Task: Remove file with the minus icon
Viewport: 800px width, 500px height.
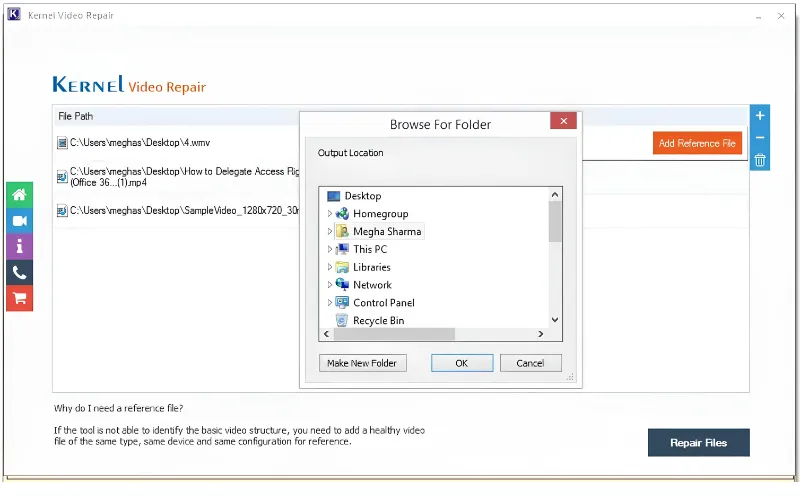Action: coord(760,138)
